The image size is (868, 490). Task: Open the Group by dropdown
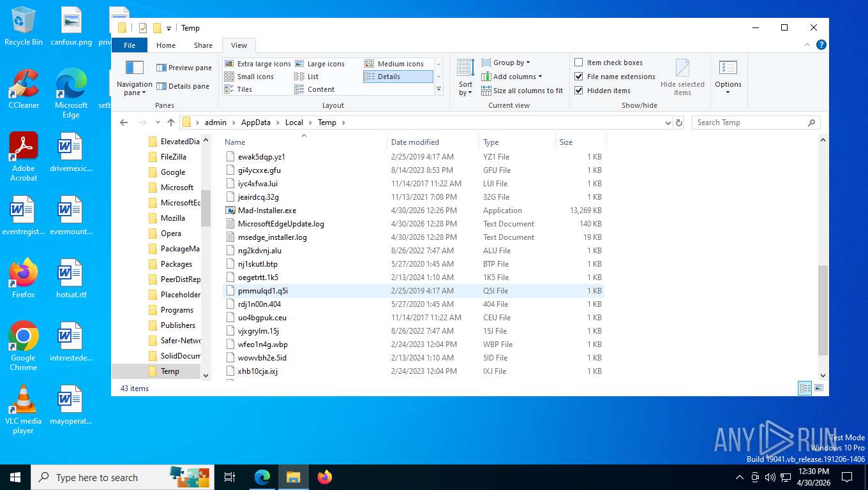pyautogui.click(x=505, y=63)
